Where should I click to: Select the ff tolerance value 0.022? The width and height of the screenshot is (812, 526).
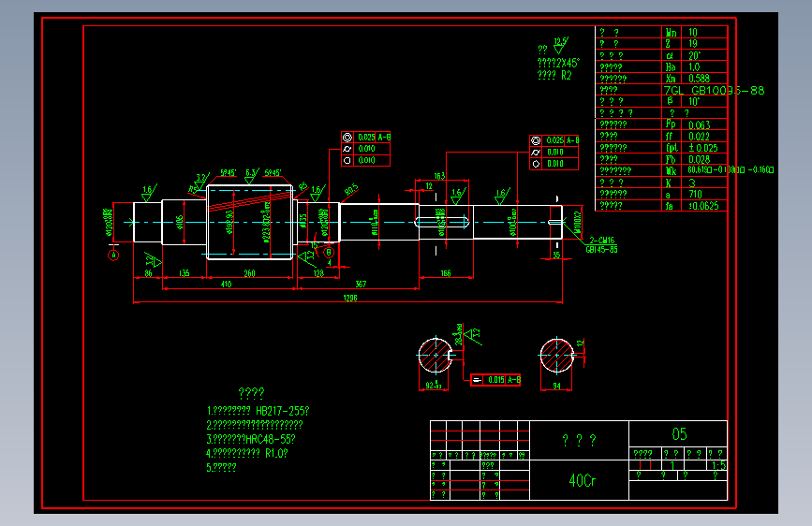click(699, 137)
